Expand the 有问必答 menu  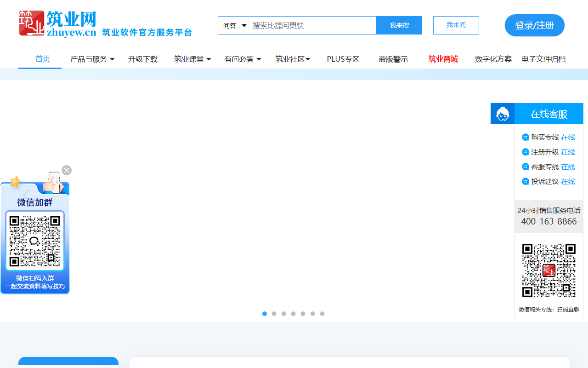tap(243, 59)
